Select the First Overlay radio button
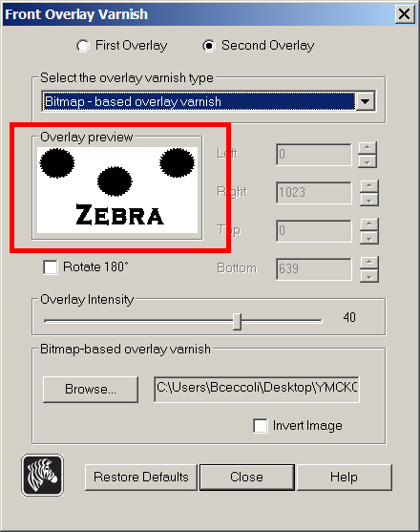The height and width of the screenshot is (532, 420). (83, 46)
